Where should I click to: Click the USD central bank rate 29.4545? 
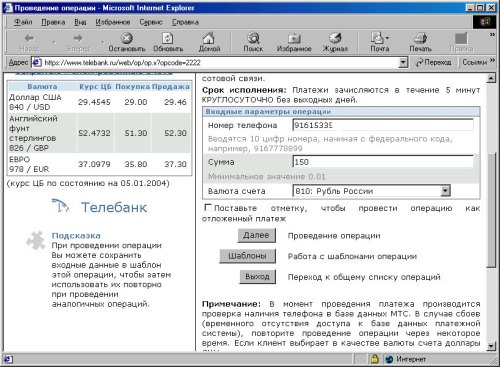click(x=94, y=102)
